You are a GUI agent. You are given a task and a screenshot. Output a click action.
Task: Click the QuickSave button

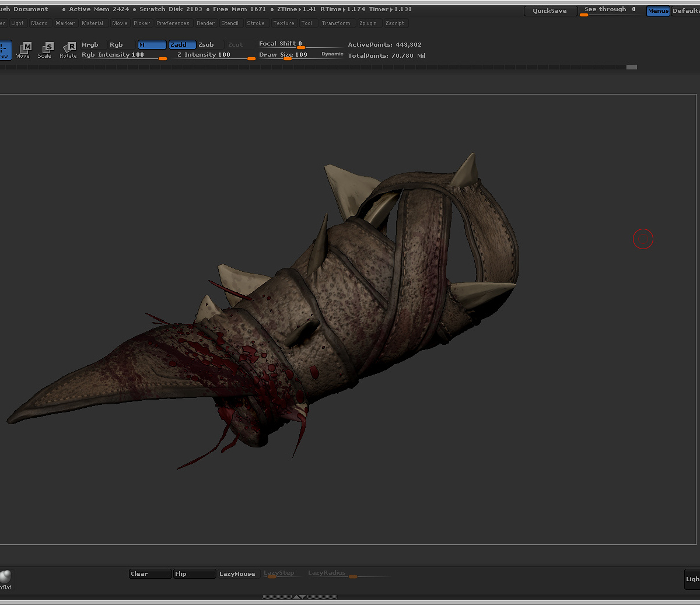click(x=550, y=11)
